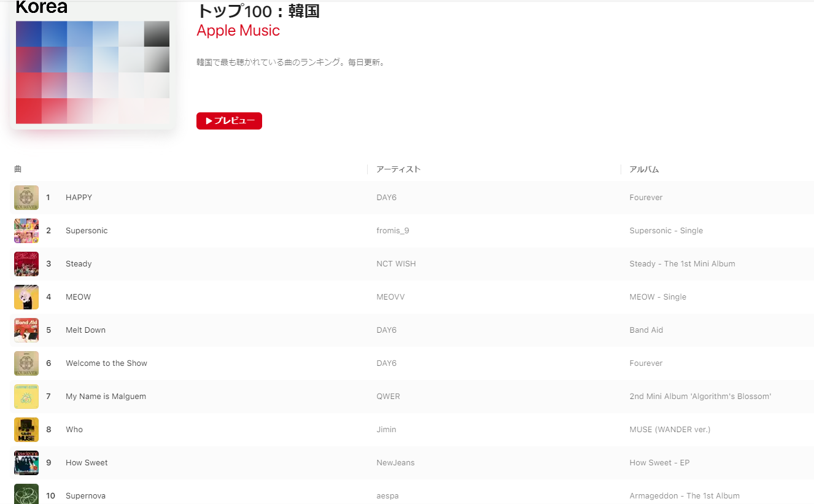
Task: Select the song title HAPPY
Action: point(79,198)
